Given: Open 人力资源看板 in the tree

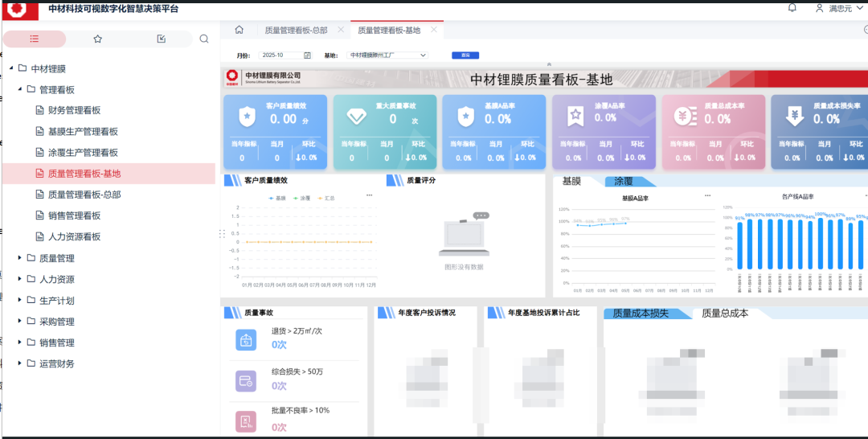Looking at the screenshot, I should pos(74,237).
